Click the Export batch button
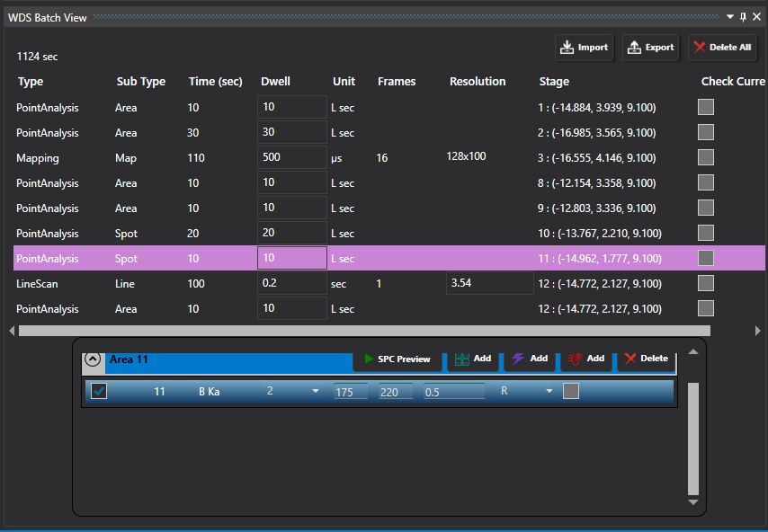The height and width of the screenshot is (532, 768). pyautogui.click(x=650, y=48)
